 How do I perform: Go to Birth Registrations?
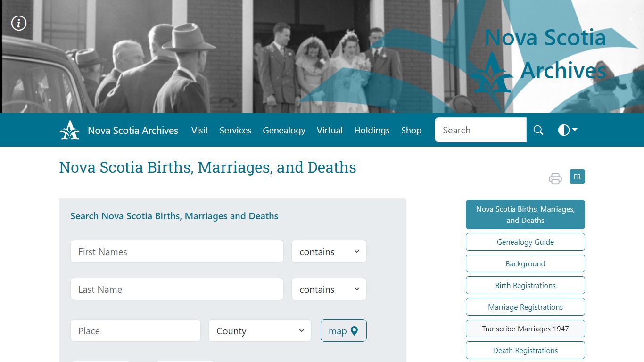tap(525, 285)
